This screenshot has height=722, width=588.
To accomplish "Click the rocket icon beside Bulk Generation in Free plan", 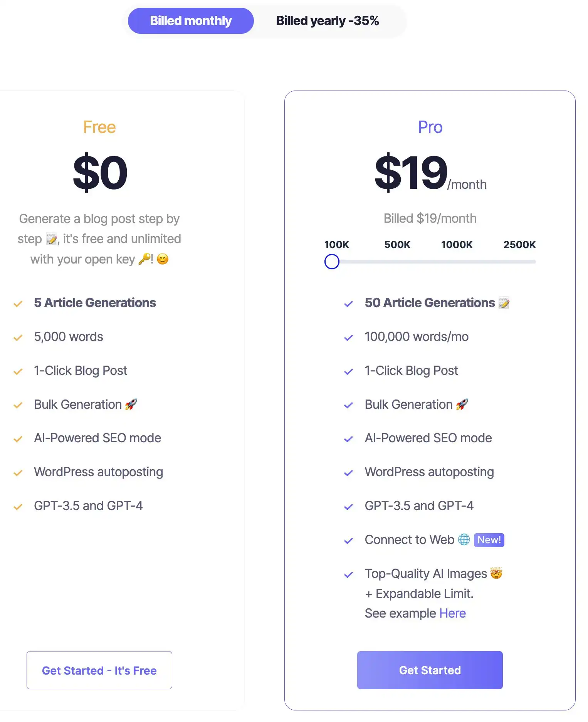I will click(130, 404).
